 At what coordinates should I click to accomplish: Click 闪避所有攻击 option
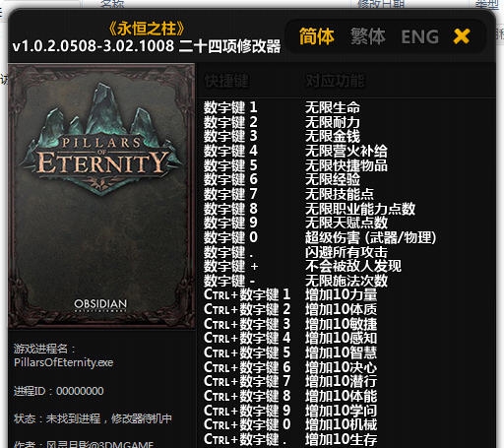346,252
